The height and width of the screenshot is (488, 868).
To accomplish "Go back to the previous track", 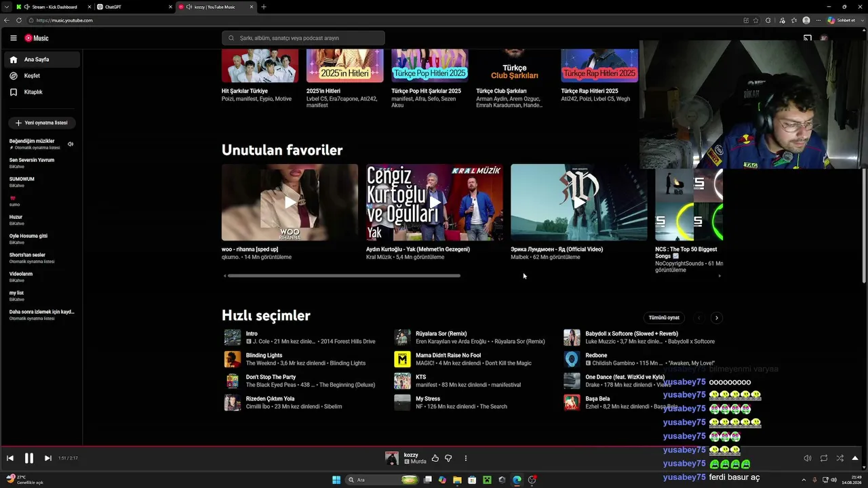I will (10, 458).
